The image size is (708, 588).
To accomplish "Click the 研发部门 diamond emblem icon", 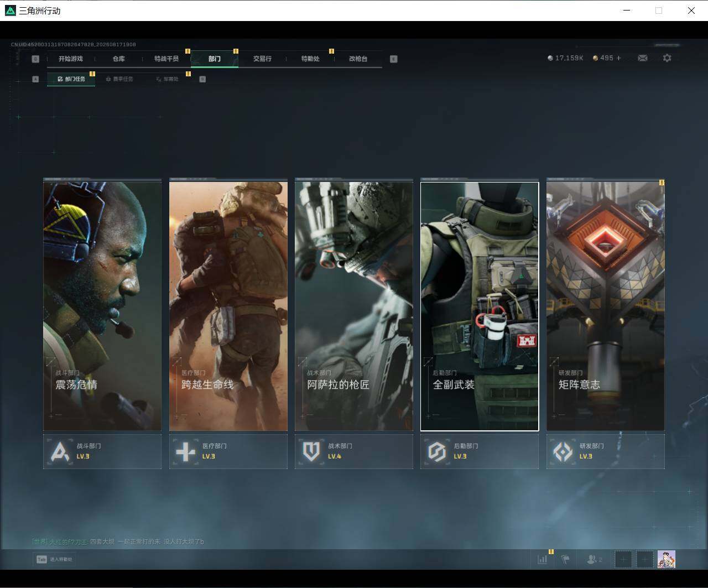I will click(563, 452).
